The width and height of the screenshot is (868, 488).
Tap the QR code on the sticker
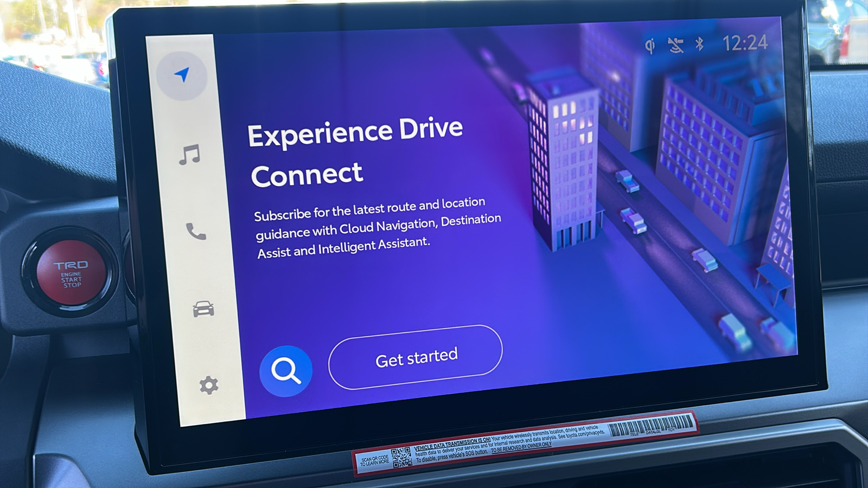(x=401, y=457)
